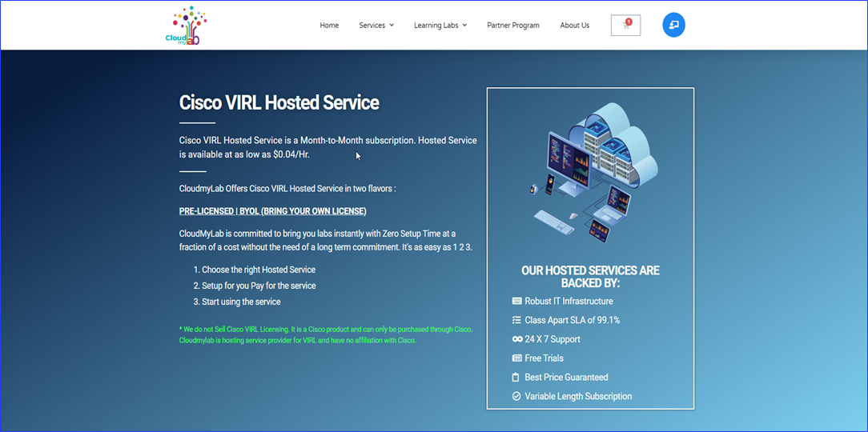The image size is (868, 432).
Task: Click the infinity icon beside 24 X 7 Support
Action: 517,339
